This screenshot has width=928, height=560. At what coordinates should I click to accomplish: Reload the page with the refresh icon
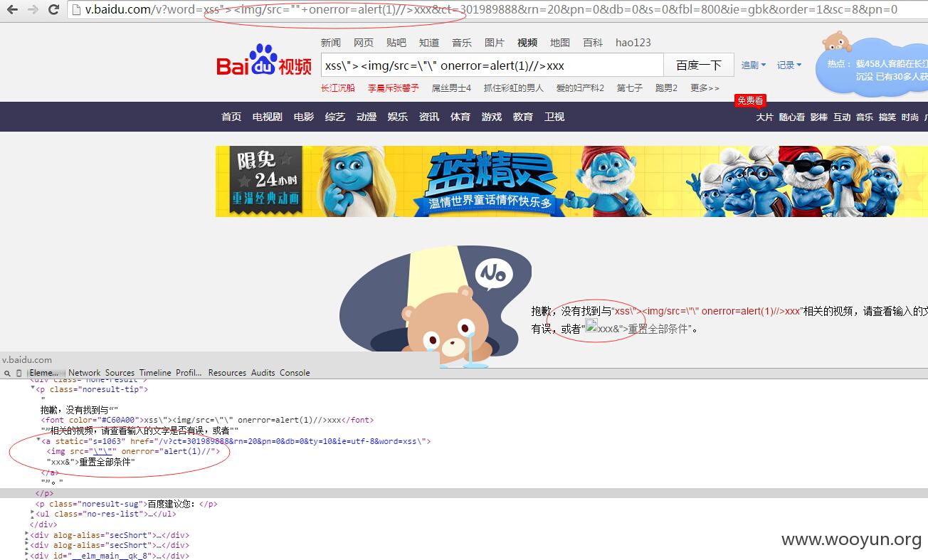pyautogui.click(x=53, y=10)
